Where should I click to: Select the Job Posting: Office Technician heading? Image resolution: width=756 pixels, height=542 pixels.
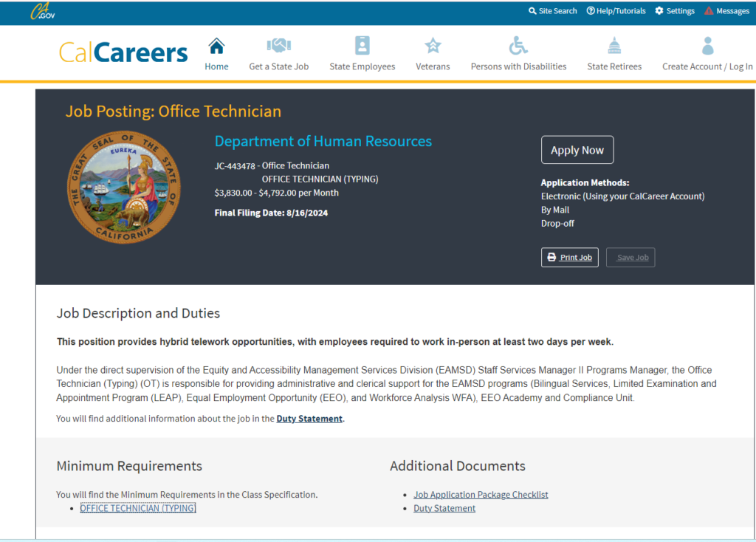[x=173, y=112]
